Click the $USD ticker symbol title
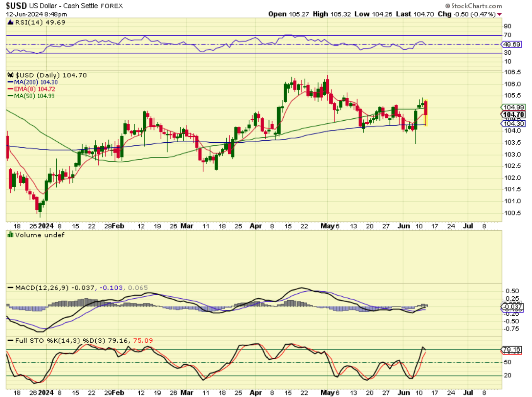532x397 pixels. 16,6
